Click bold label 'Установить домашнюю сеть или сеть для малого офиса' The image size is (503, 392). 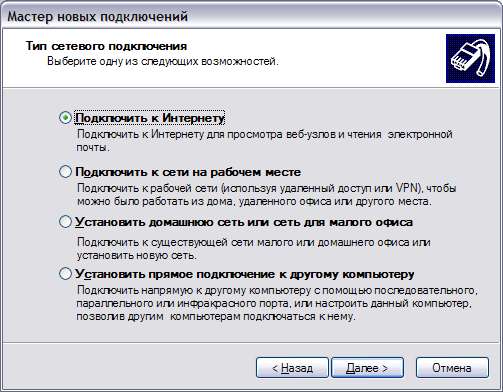tap(244, 222)
